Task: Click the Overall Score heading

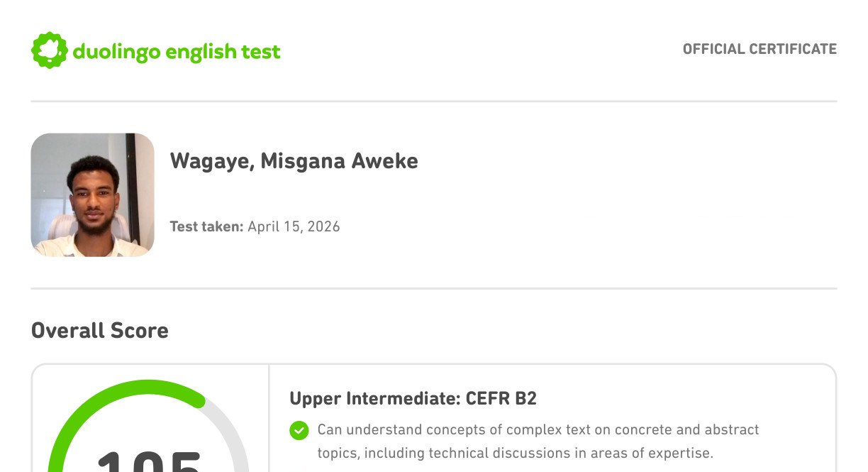Action: (100, 331)
